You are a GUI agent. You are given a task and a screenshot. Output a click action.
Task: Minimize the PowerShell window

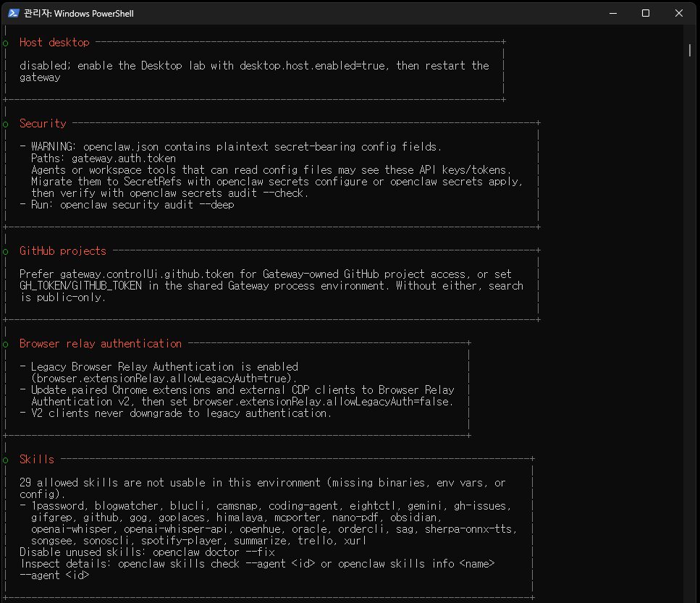pos(613,13)
